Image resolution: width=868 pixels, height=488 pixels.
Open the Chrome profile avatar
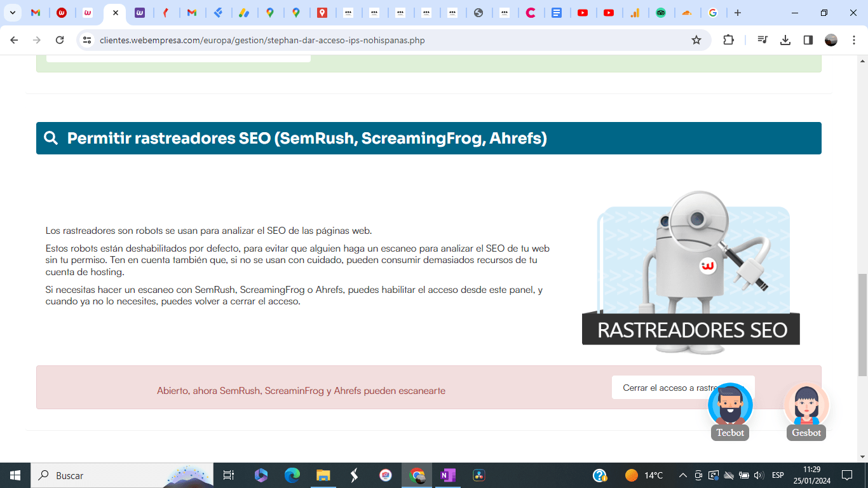831,40
